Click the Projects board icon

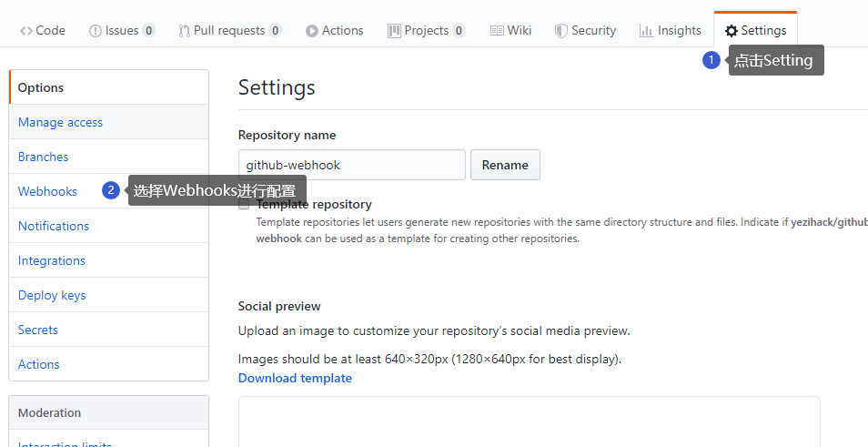[x=394, y=31]
